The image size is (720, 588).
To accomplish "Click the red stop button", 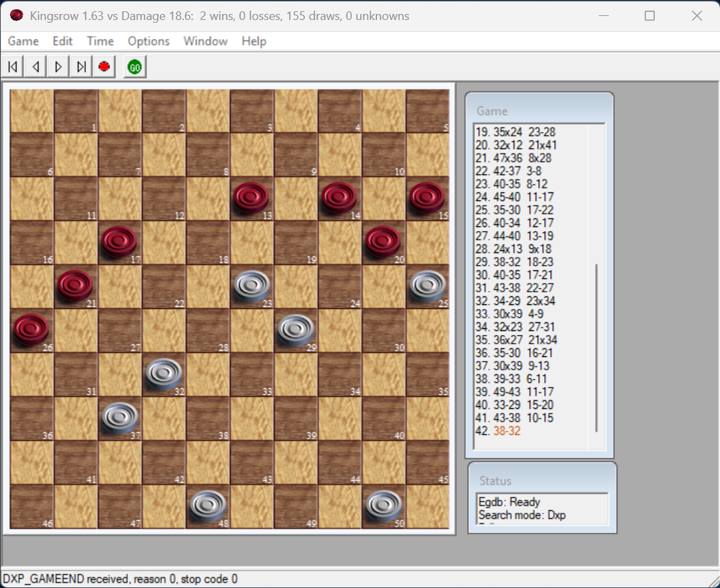I will [x=104, y=67].
